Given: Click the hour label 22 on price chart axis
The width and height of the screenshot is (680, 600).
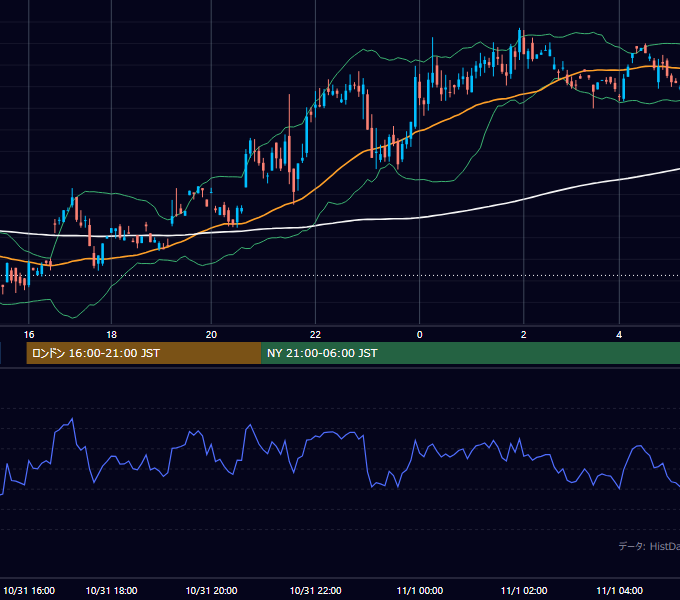Looking at the screenshot, I should 315,335.
